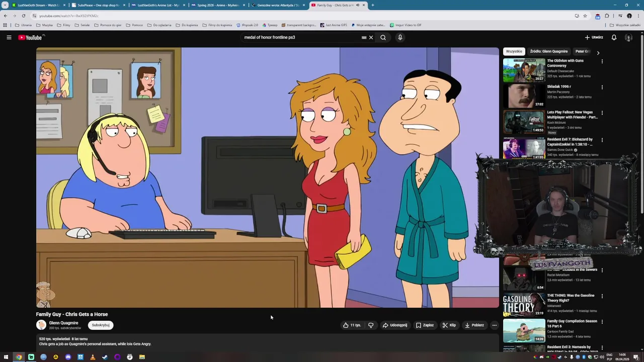Open the Seriale bookmarks folder
The image size is (644, 362).
coord(82,25)
